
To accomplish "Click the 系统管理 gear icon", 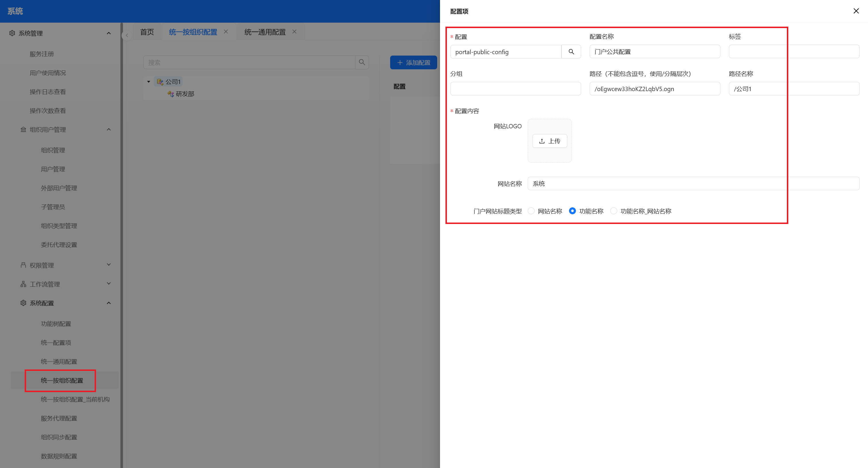I will click(12, 33).
